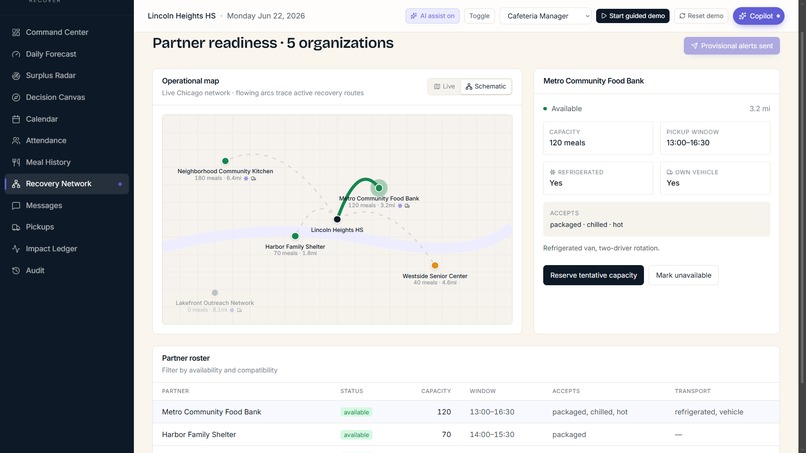The image size is (806, 453).
Task: Click Reset demo button
Action: (701, 16)
